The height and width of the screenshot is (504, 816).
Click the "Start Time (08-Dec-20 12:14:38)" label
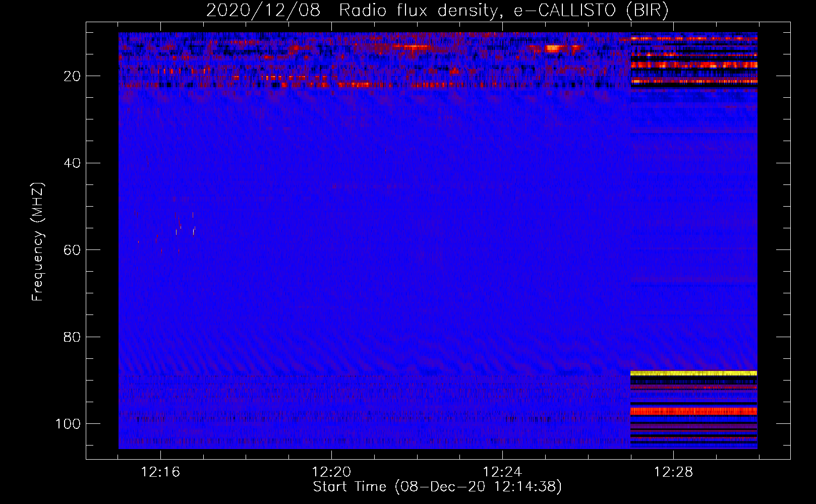(437, 487)
